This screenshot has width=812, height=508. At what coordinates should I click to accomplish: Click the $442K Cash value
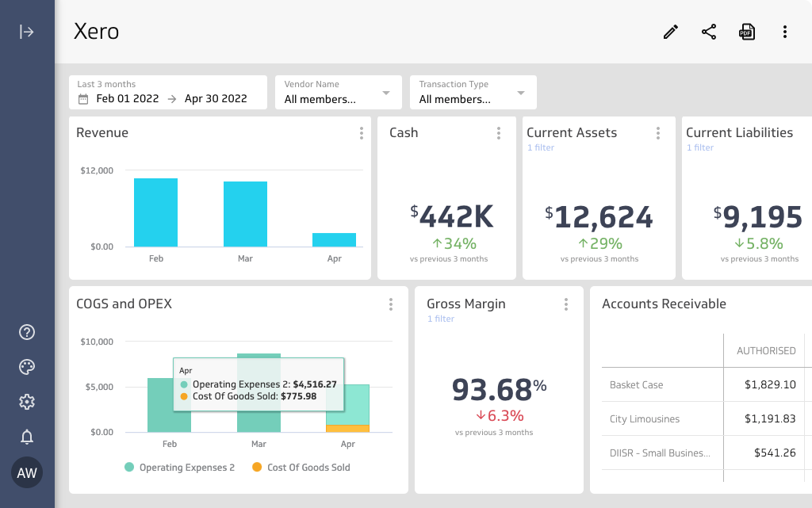[x=451, y=216]
